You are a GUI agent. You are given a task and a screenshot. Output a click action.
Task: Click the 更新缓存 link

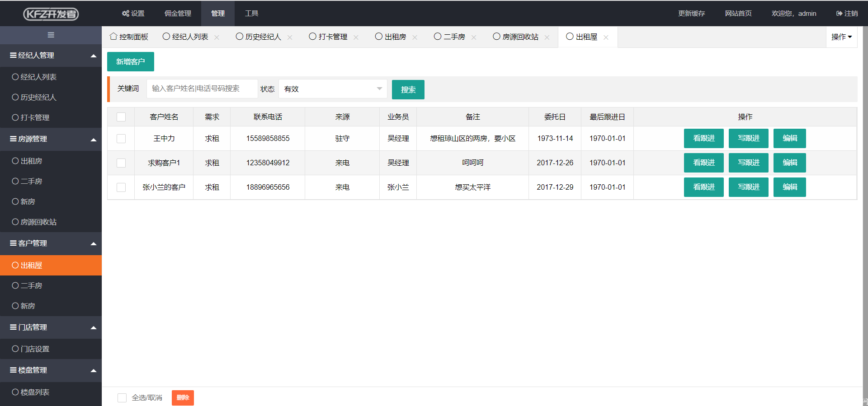(x=692, y=14)
